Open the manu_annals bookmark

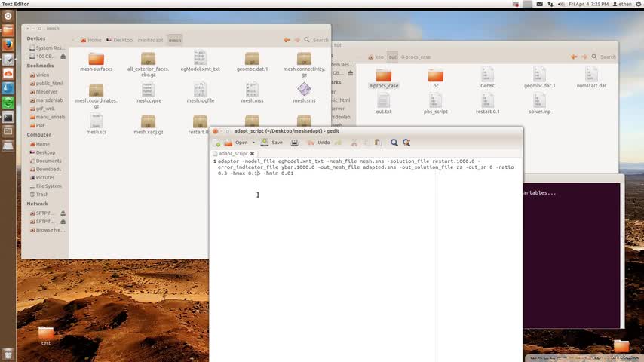pyautogui.click(x=48, y=117)
